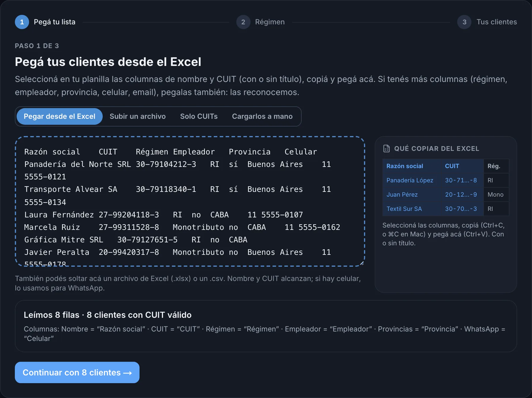Screen dimensions: 532x398
Task: Click the 'CUIT' example header cell
Action: point(462,166)
